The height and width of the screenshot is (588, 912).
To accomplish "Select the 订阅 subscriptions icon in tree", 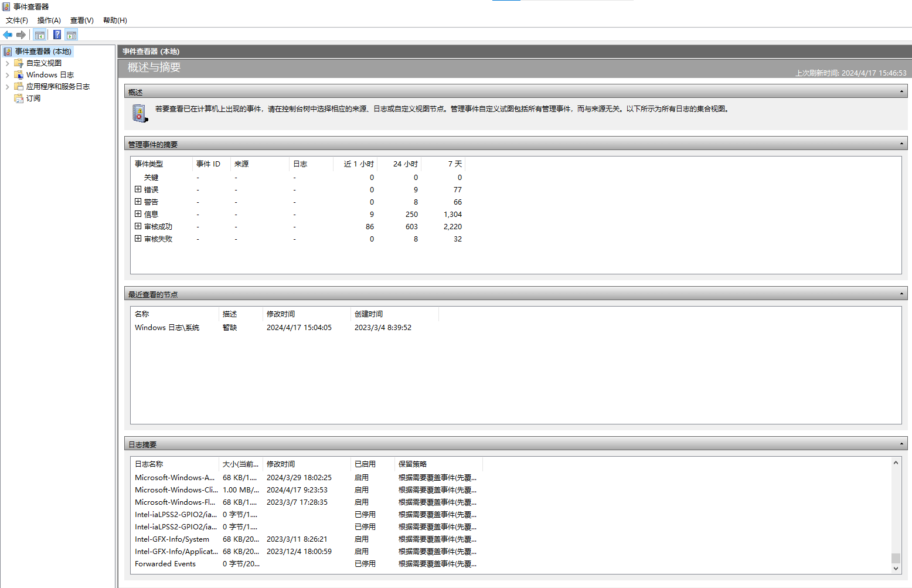I will [19, 98].
